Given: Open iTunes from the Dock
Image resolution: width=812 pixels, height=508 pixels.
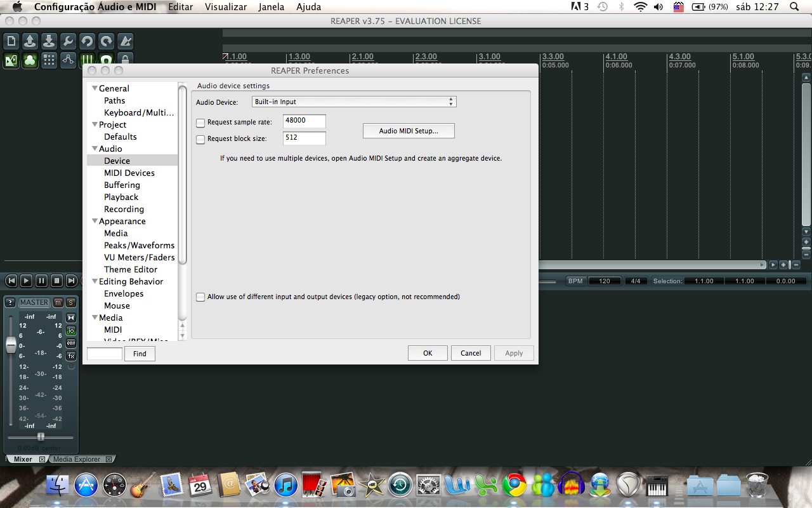Looking at the screenshot, I should [285, 485].
